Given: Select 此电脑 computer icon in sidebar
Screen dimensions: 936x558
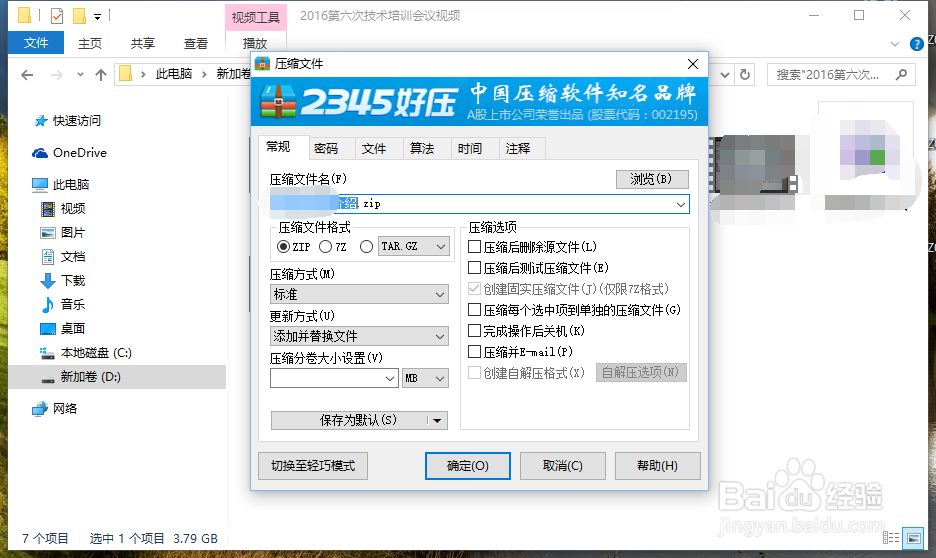Looking at the screenshot, I should tap(40, 185).
